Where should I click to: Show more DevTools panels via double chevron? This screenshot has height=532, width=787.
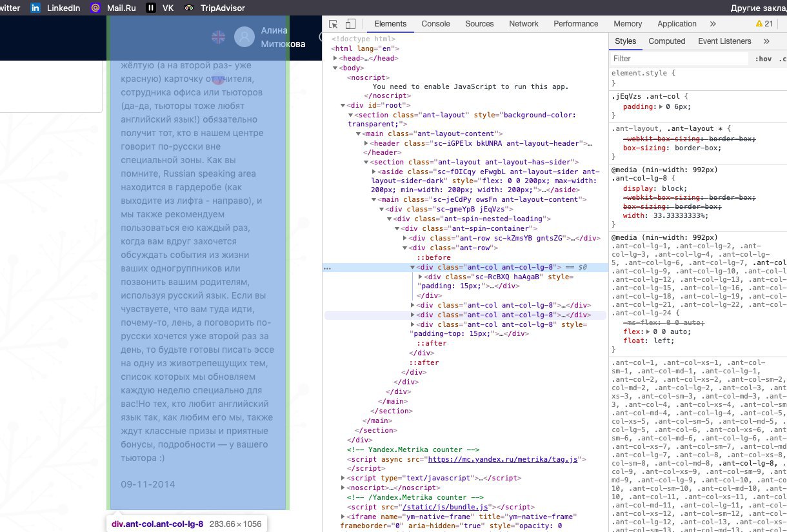[x=713, y=24]
